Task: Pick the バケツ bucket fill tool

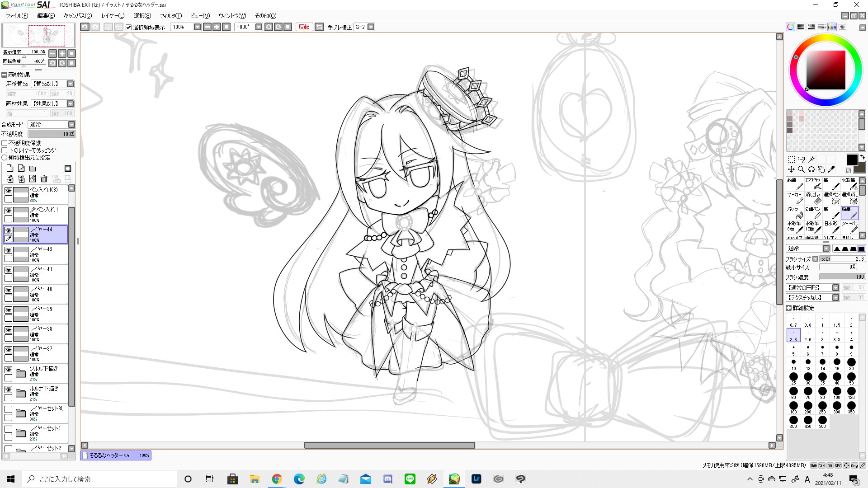Action: (x=795, y=213)
